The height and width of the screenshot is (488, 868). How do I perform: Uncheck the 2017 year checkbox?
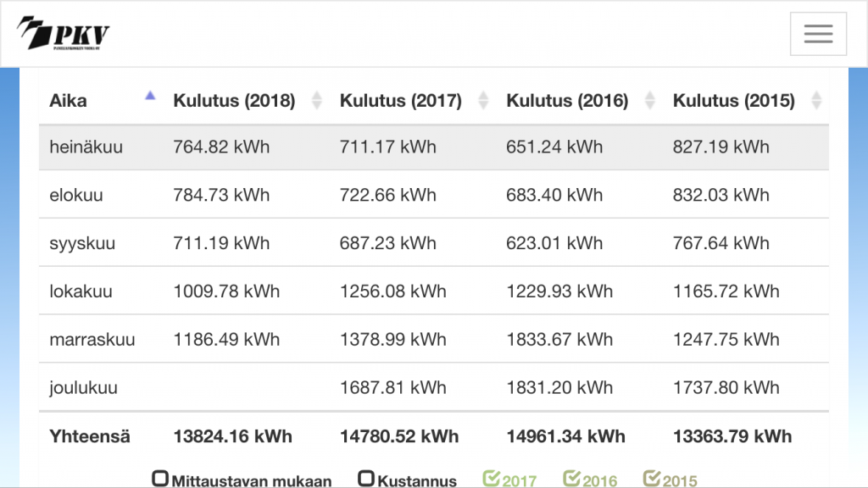click(492, 480)
